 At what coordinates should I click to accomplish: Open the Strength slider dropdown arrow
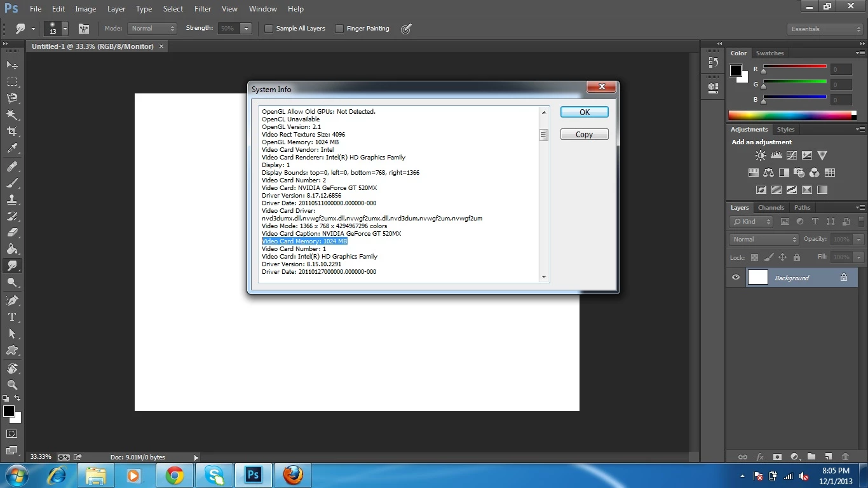[x=246, y=29]
